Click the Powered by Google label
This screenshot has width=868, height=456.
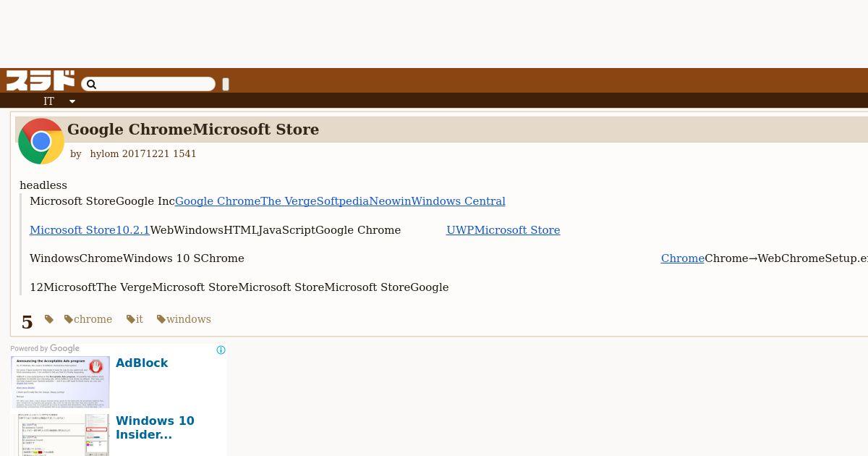45,349
